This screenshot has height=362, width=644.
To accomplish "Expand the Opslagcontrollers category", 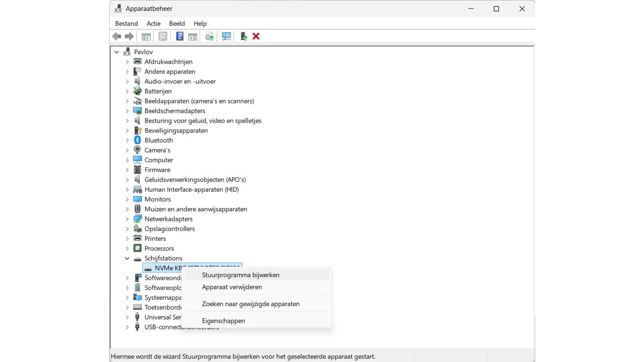I will [127, 229].
